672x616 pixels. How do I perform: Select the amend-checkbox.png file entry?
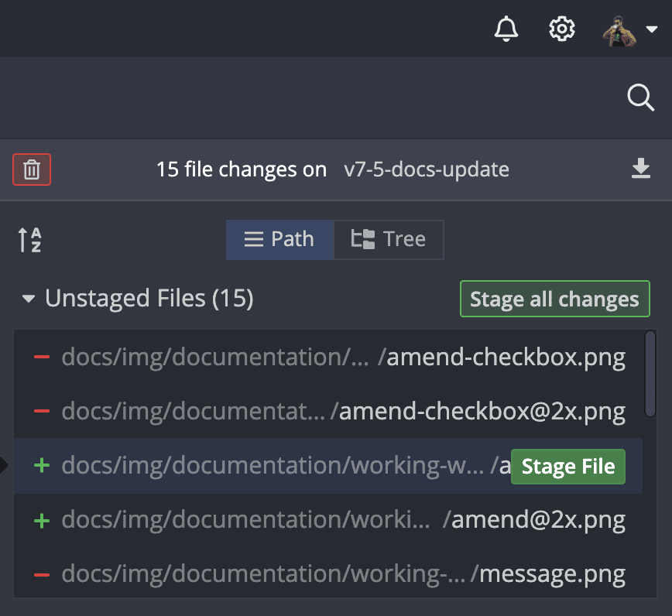coord(506,358)
